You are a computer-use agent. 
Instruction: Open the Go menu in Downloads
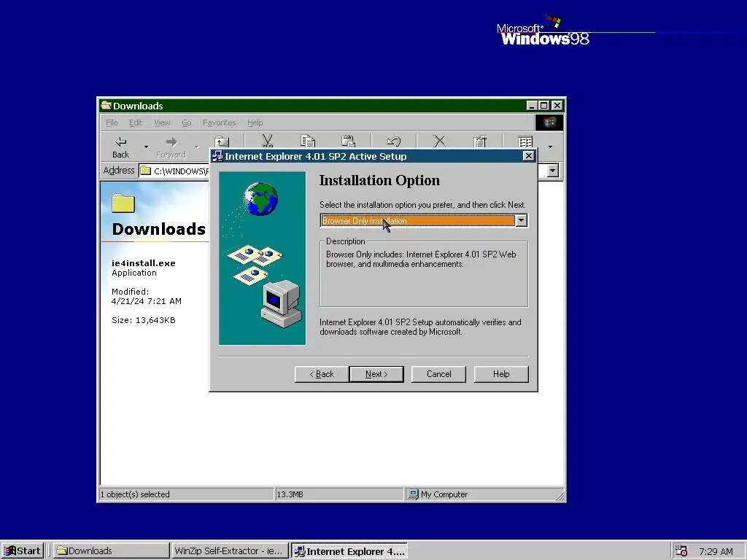pyautogui.click(x=186, y=122)
